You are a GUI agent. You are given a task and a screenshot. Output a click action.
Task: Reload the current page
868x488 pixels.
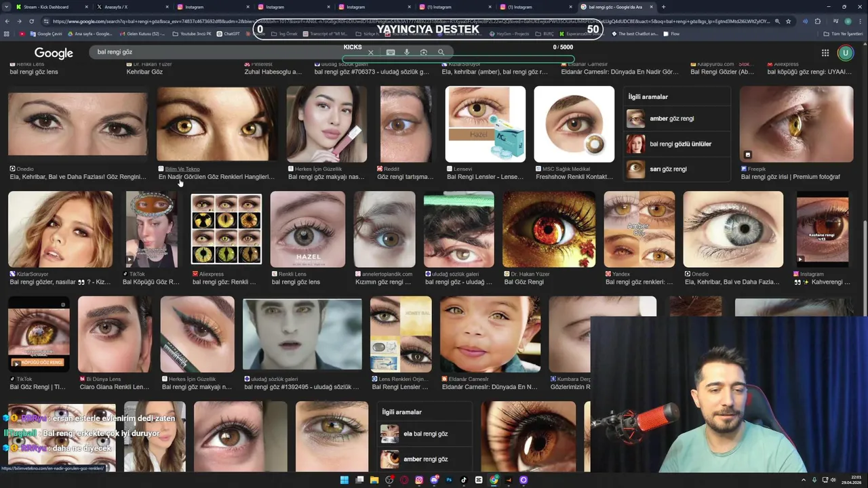point(32,21)
